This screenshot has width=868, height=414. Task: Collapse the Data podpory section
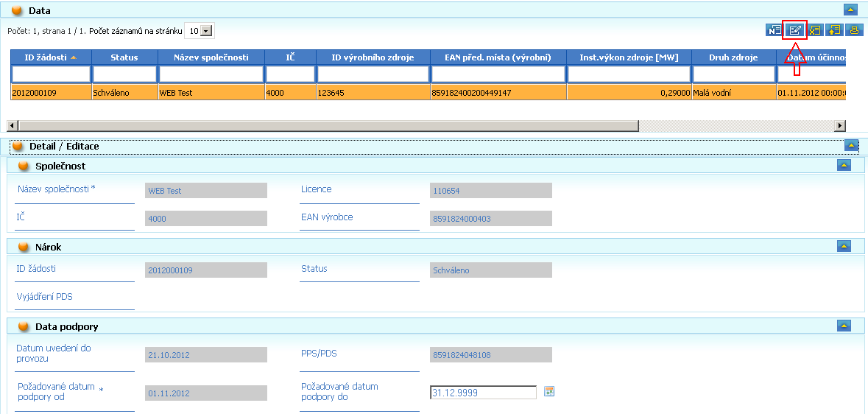coord(844,326)
